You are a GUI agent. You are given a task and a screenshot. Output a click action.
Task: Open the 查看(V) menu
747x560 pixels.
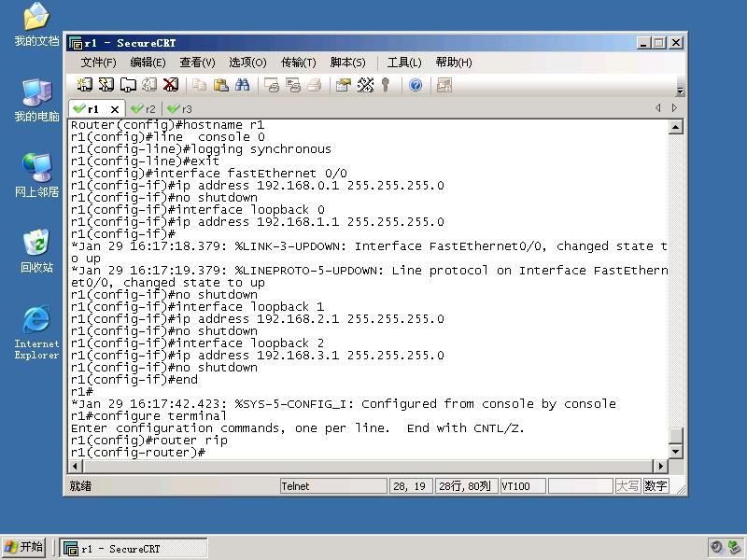click(x=197, y=63)
